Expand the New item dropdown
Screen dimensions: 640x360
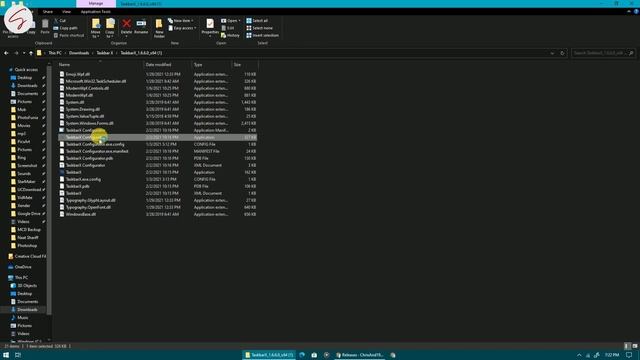181,20
